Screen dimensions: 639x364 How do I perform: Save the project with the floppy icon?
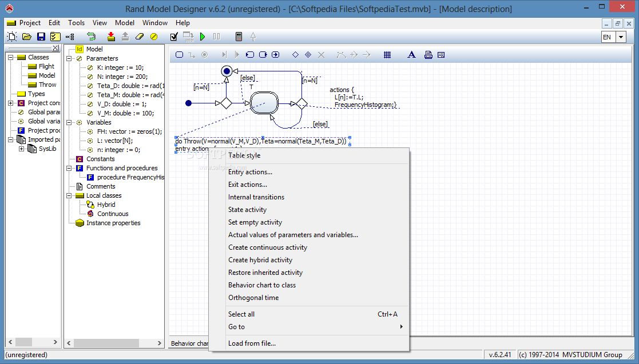(41, 37)
